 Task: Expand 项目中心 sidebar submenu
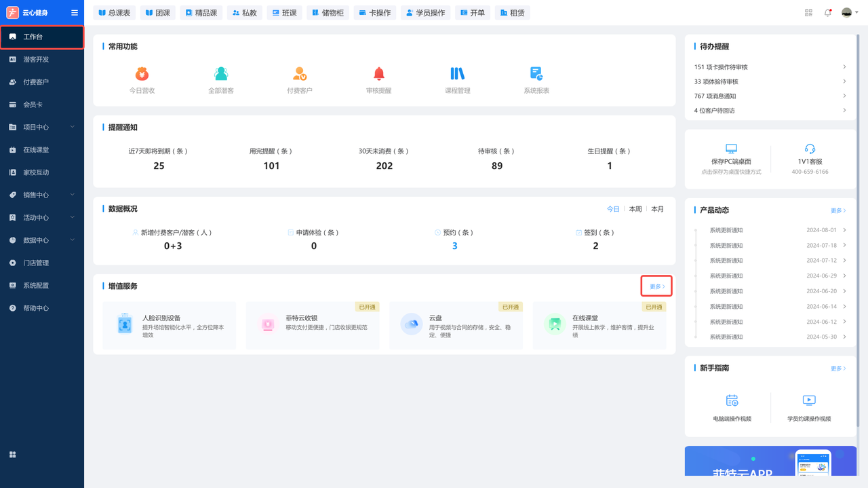click(x=73, y=127)
